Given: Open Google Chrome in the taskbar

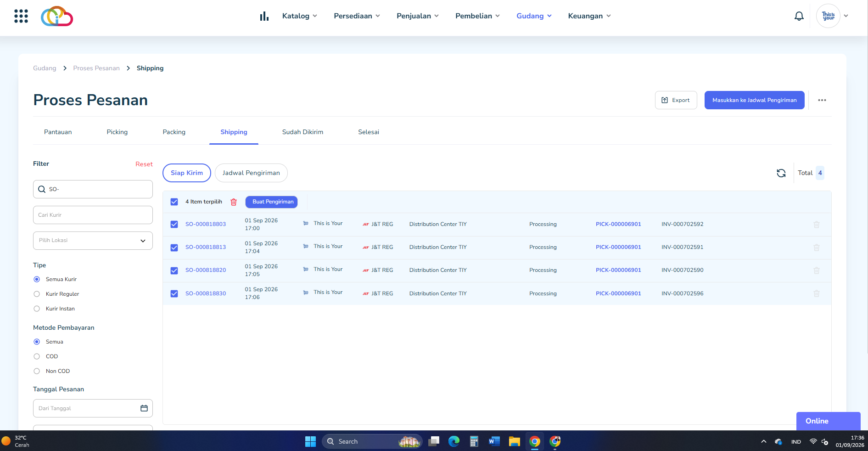Looking at the screenshot, I should (535, 441).
